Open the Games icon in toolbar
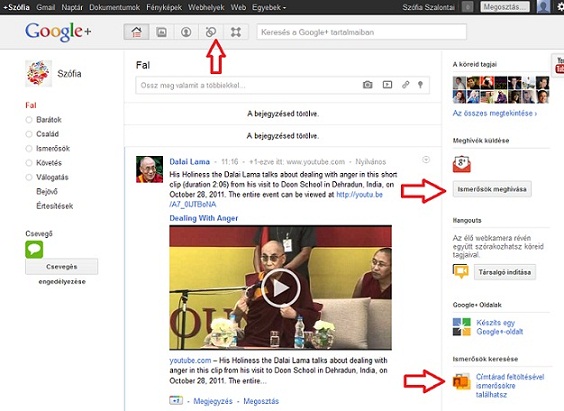 pos(236,32)
